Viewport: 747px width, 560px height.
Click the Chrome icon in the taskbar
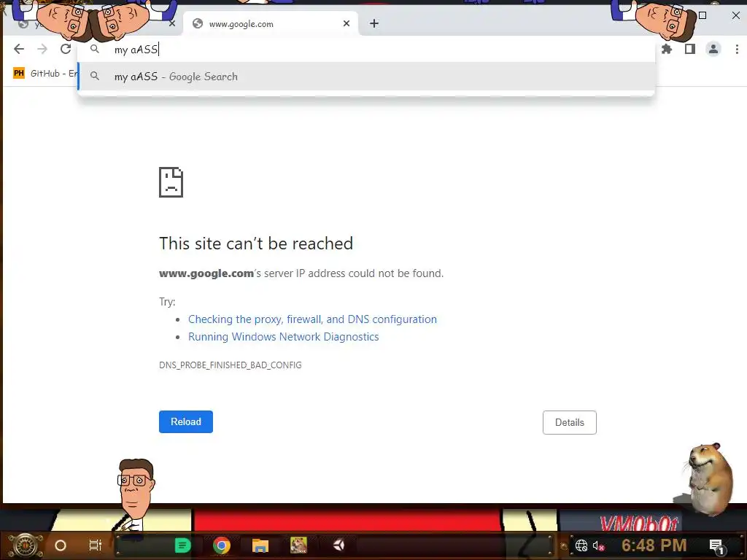pos(222,545)
